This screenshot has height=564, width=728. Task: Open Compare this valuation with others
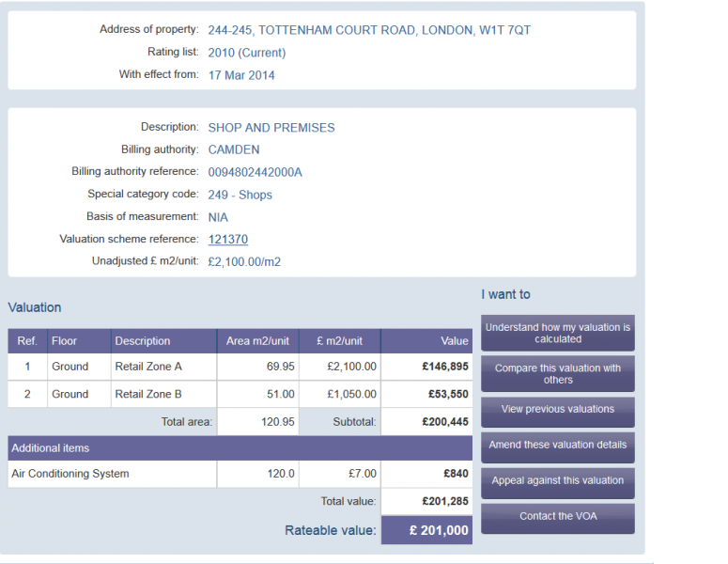pos(558,374)
